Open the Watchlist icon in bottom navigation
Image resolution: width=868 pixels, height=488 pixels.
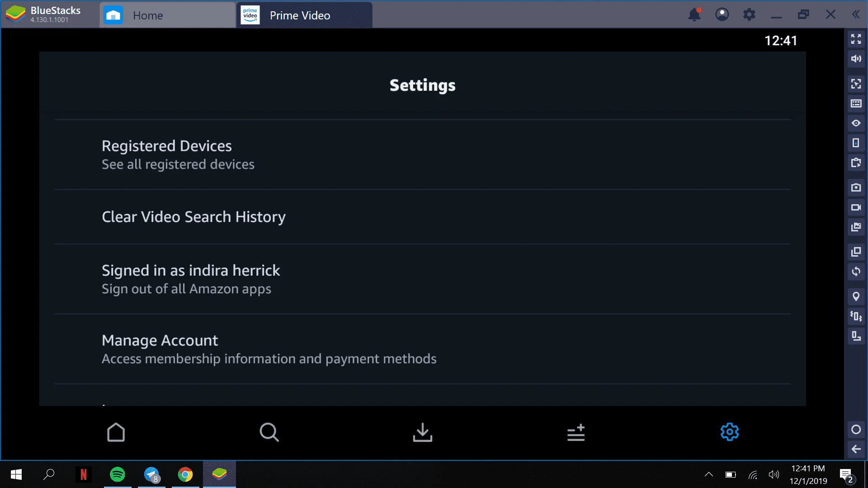coord(576,432)
